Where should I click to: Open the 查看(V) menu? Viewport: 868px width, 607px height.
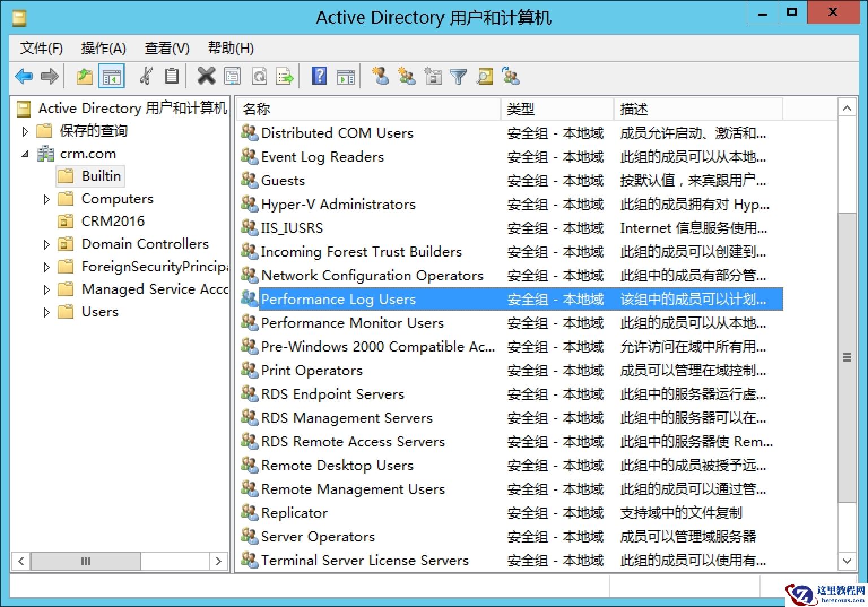pyautogui.click(x=166, y=48)
